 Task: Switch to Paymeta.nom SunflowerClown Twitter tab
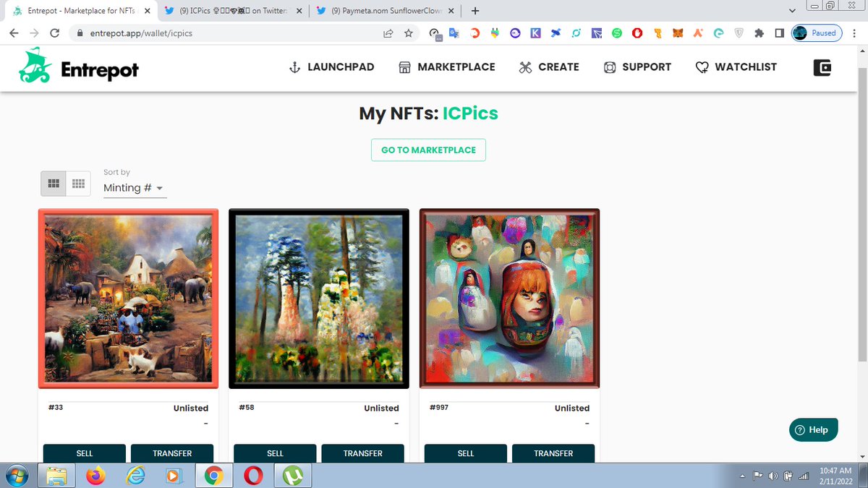pyautogui.click(x=385, y=11)
